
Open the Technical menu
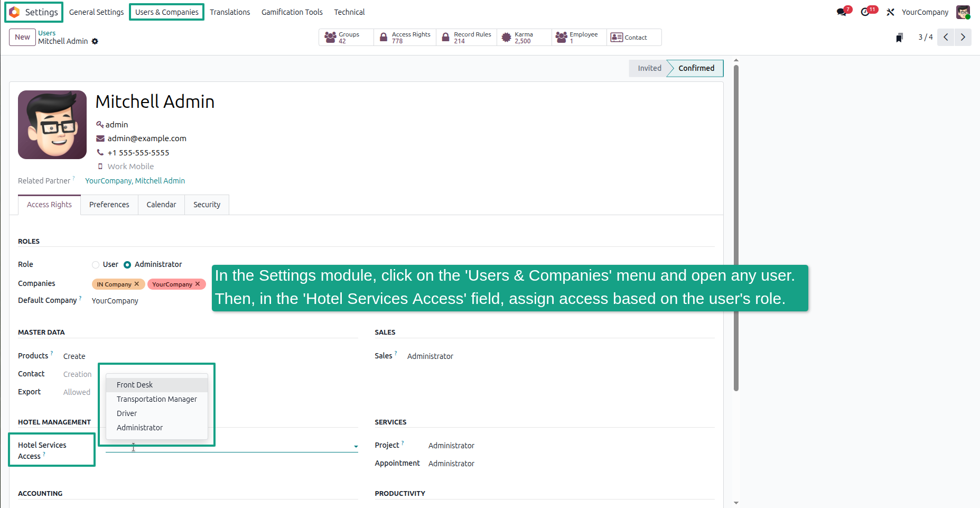coord(349,12)
